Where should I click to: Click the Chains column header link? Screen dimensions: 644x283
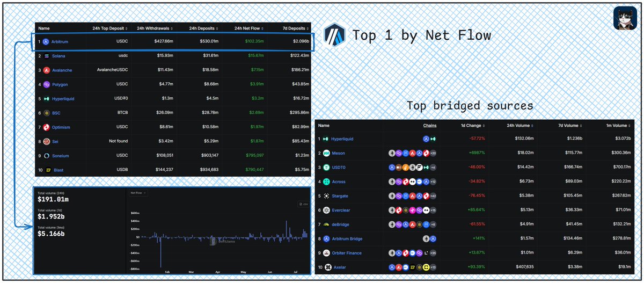[430, 125]
